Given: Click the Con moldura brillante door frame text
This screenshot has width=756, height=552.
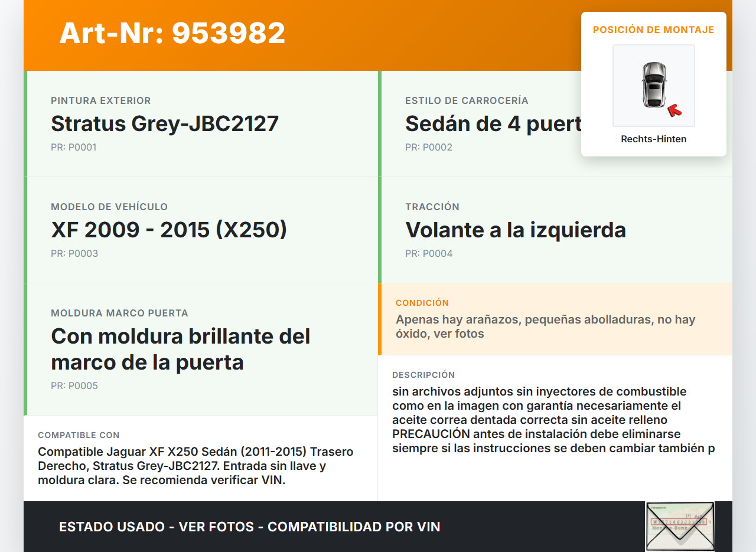Looking at the screenshot, I should tap(180, 349).
